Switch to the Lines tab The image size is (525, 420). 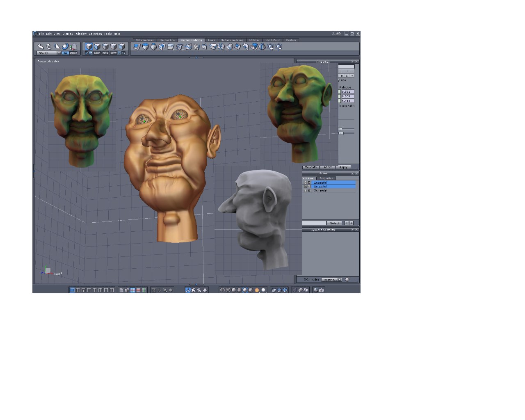pos(211,40)
